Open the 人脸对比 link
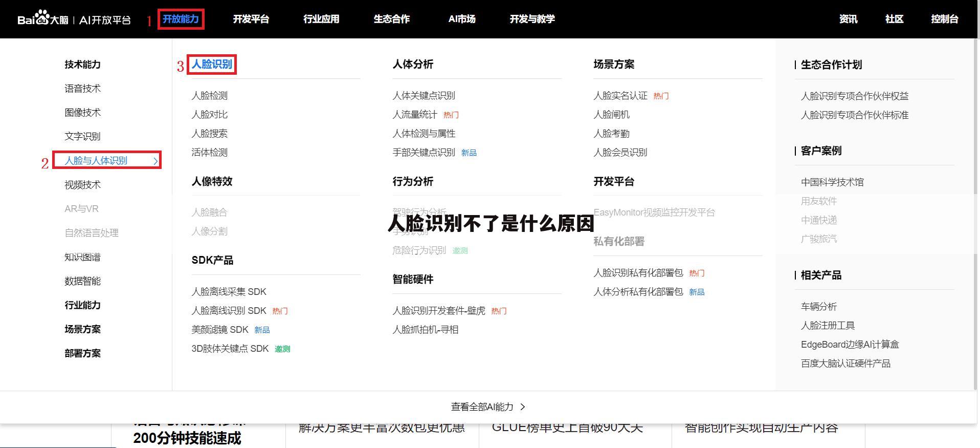The image size is (980, 448). [x=209, y=115]
